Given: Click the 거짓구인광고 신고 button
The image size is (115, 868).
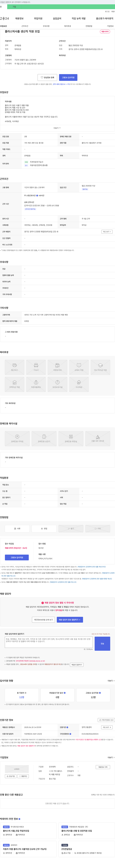Looking at the screenshot, I should point(106,720).
